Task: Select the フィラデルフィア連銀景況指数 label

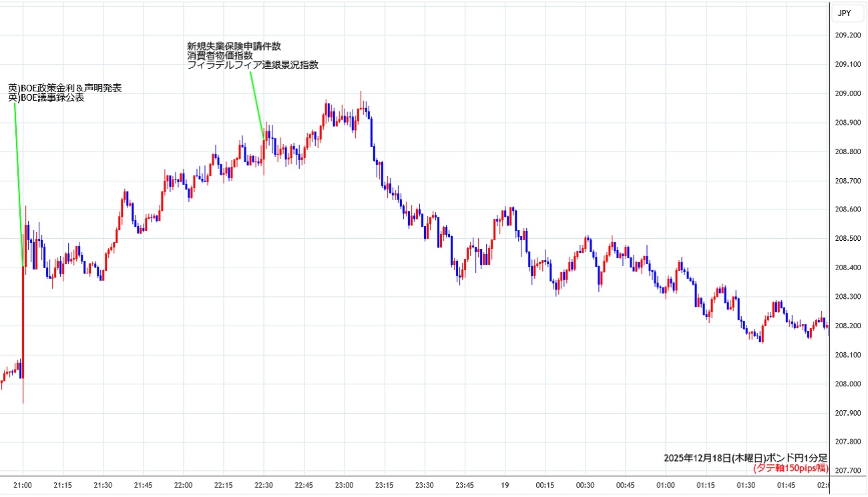Action: (252, 65)
